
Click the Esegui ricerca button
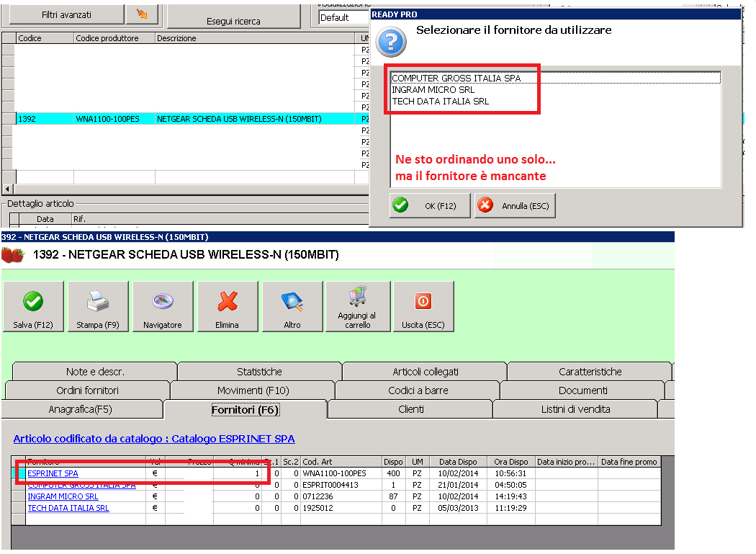233,18
